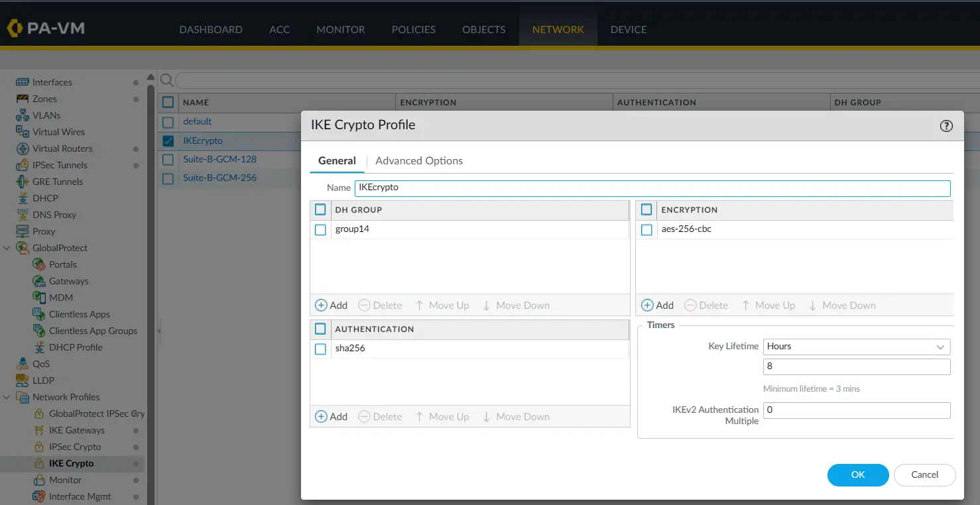Click the search magnifier icon above table
The image size is (980, 505).
[167, 80]
